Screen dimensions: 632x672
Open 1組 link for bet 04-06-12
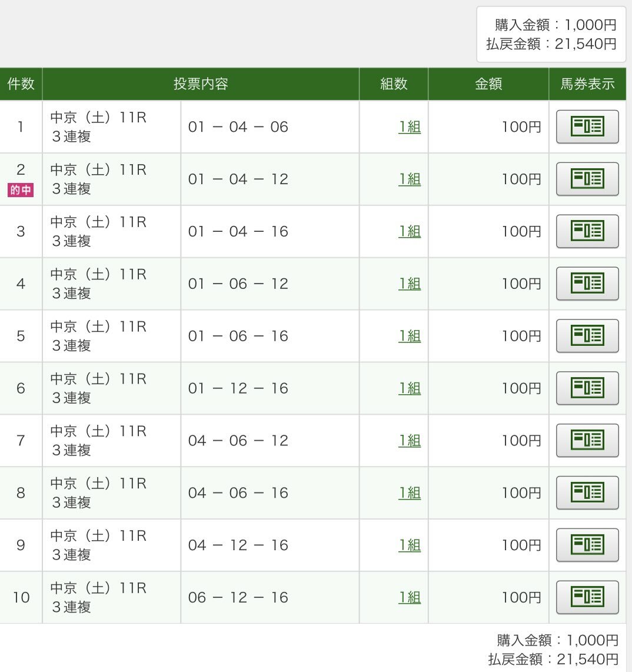point(410,441)
